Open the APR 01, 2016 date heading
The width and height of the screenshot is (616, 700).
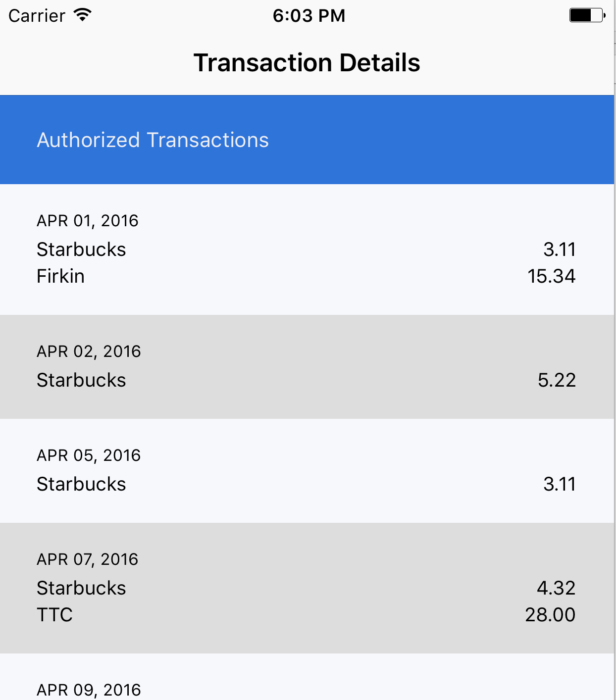88,221
